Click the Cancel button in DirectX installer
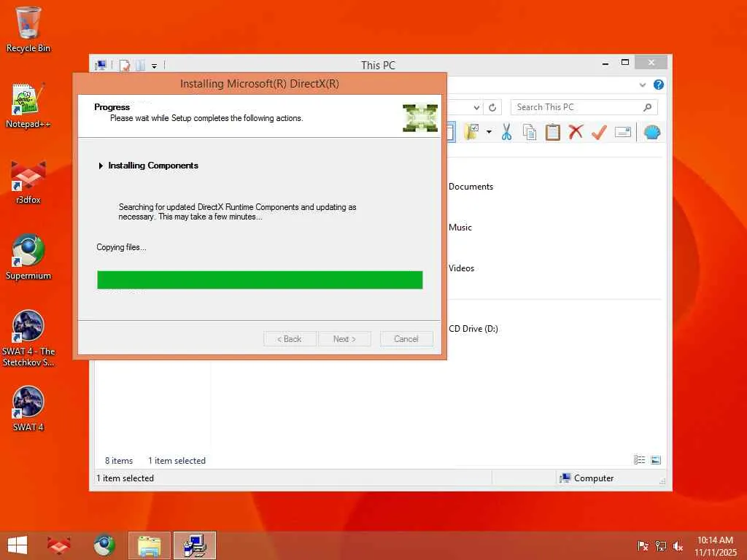747x560 pixels. 406,339
